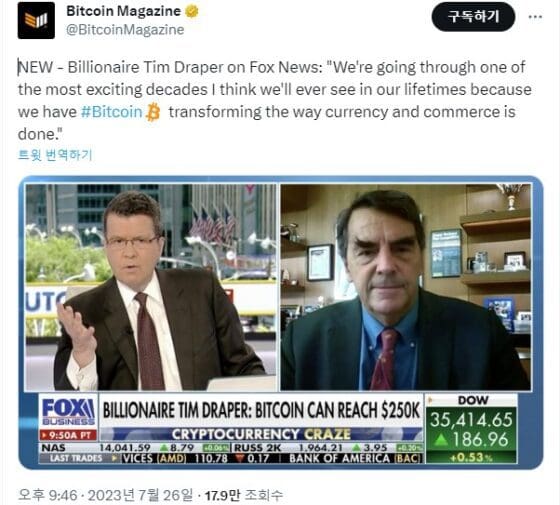Click the tweet text body
Viewport: 560px width, 505px height.
[275, 101]
